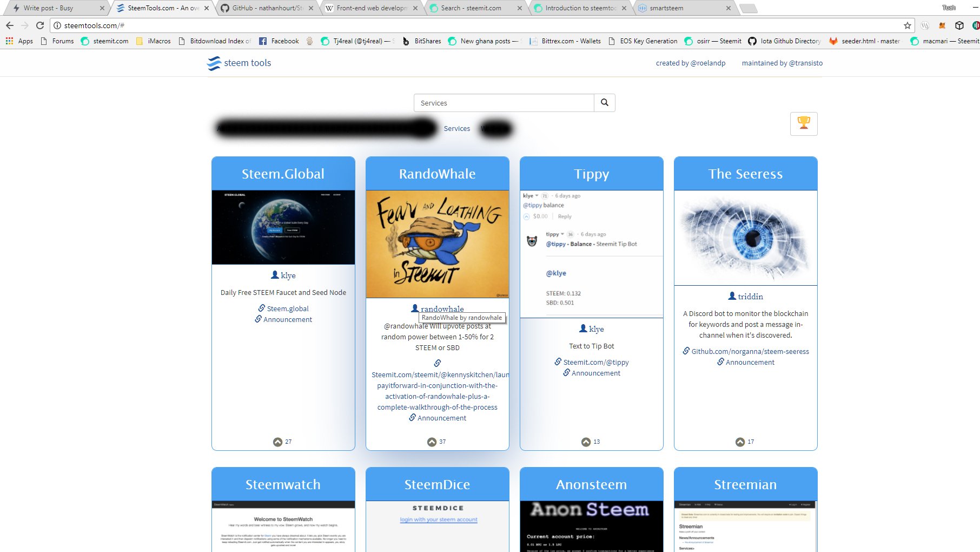Open the seeder.html master bookmark

pyautogui.click(x=864, y=41)
